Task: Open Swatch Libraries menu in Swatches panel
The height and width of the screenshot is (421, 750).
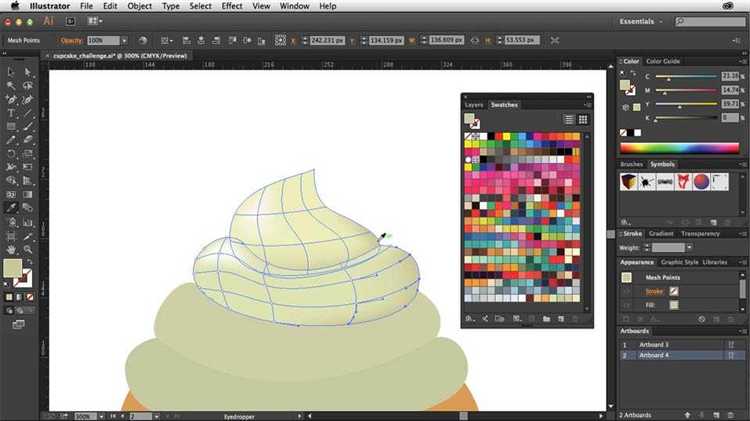Action: [x=470, y=318]
